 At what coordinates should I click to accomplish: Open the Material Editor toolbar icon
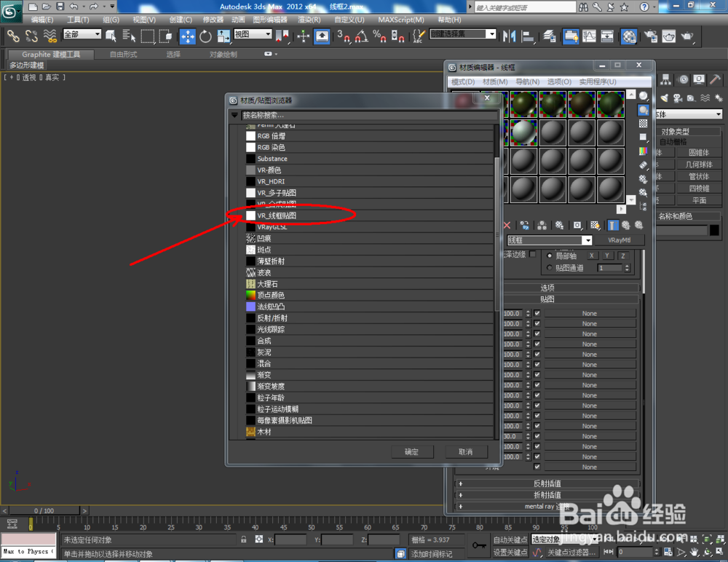[x=629, y=36]
